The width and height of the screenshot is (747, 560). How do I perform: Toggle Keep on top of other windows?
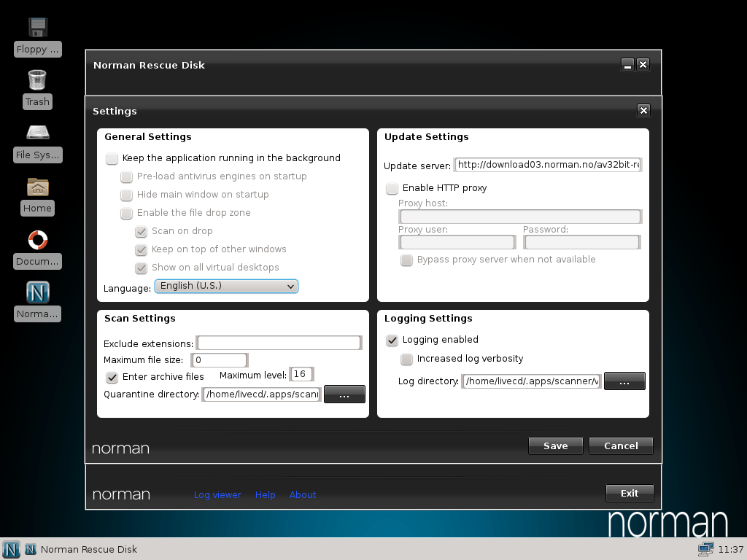point(142,249)
